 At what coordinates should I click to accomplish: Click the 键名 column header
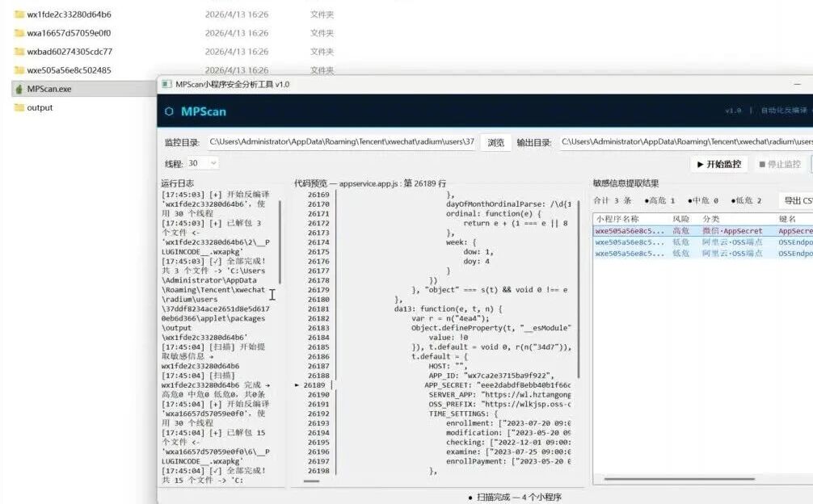point(787,219)
